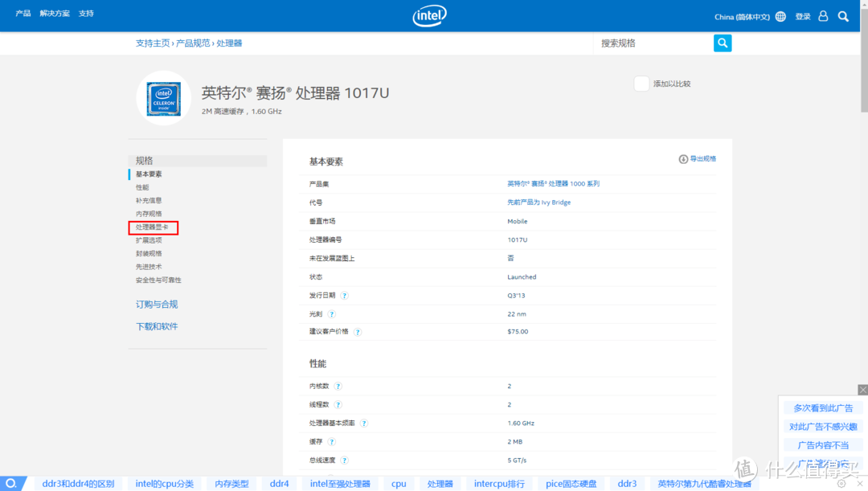The height and width of the screenshot is (491, 868).
Task: Select ad option 对此广告不感兴趣
Action: [x=823, y=427]
